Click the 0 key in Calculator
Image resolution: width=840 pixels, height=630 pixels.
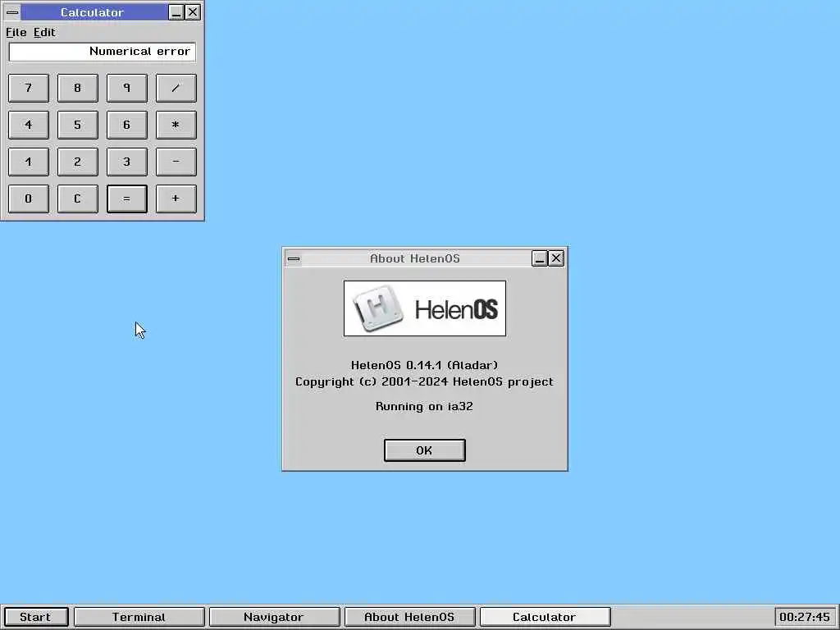point(29,199)
